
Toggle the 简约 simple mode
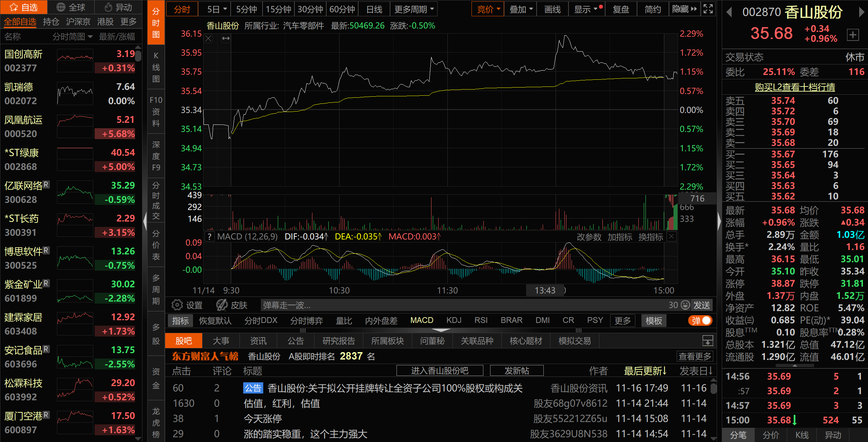coord(653,9)
